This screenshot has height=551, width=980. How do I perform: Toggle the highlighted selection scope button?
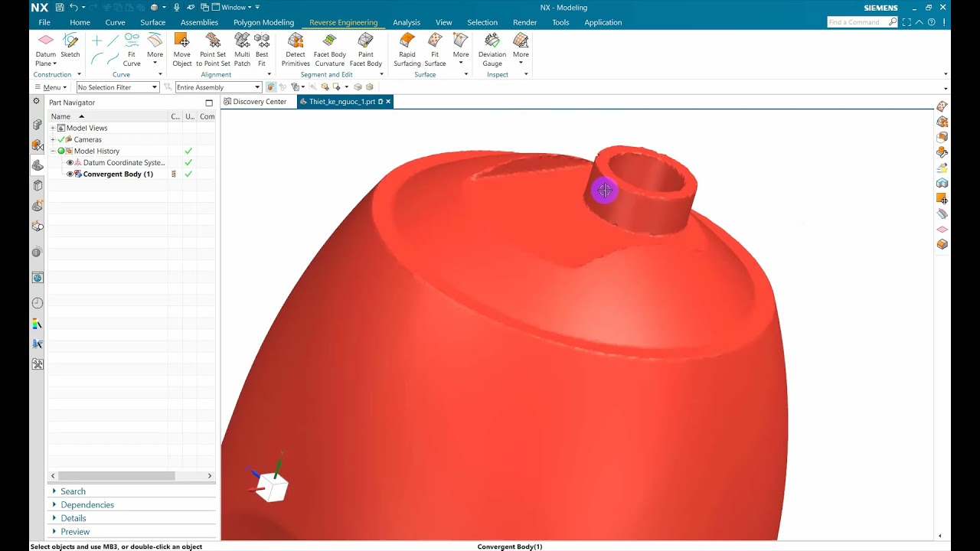point(271,87)
